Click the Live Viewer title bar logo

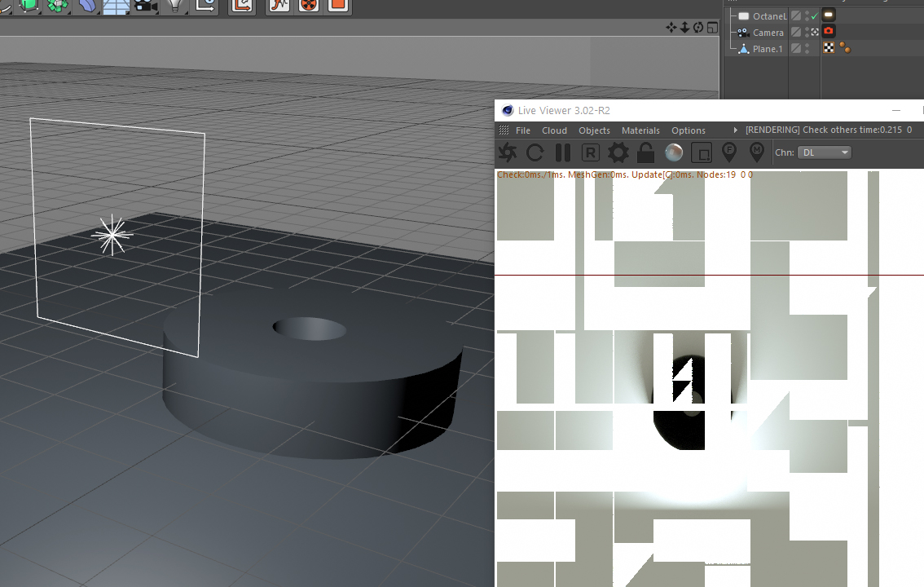(508, 110)
